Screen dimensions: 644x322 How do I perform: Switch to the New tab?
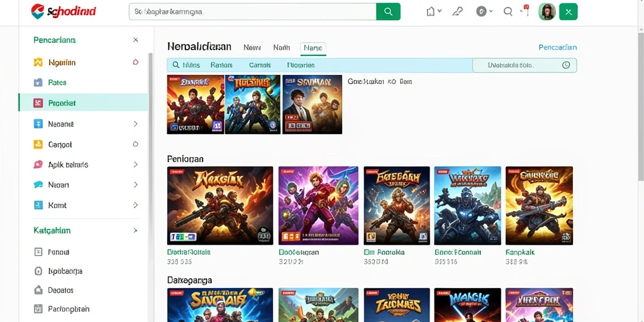pos(252,48)
